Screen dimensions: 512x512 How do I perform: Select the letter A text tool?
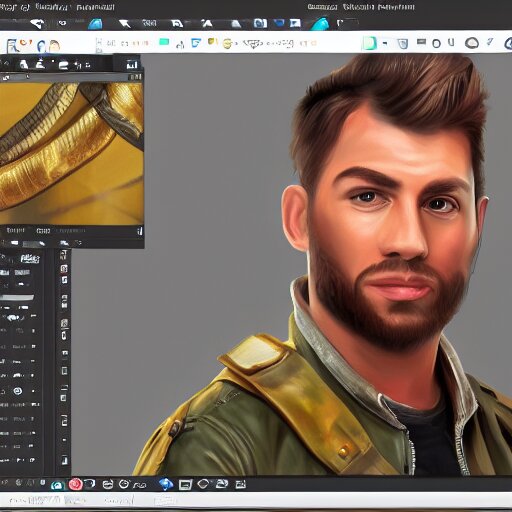pyautogui.click(x=207, y=23)
